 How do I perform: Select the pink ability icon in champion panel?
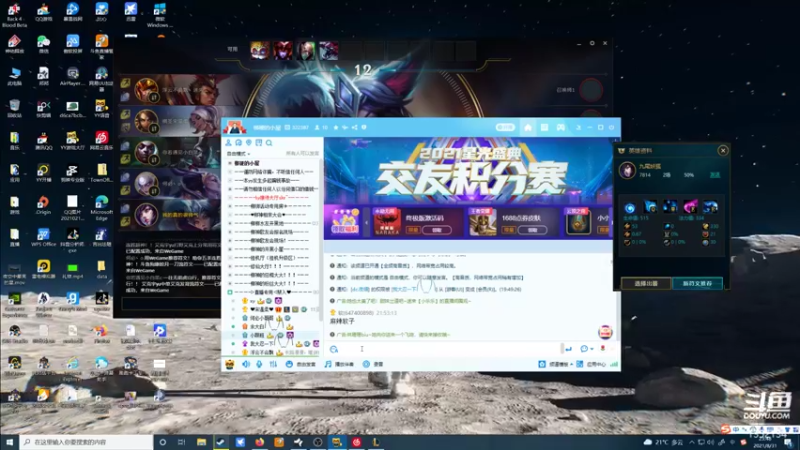(x=690, y=207)
